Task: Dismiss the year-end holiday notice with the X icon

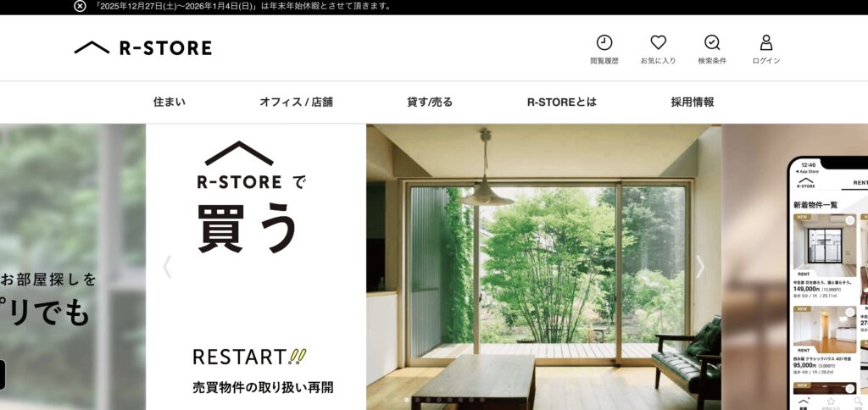Action: (x=80, y=7)
